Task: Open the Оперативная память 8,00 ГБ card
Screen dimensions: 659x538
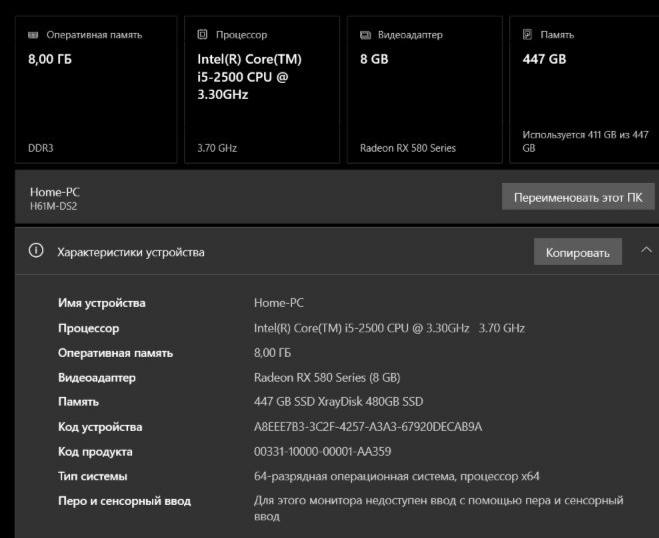Action: (96, 90)
